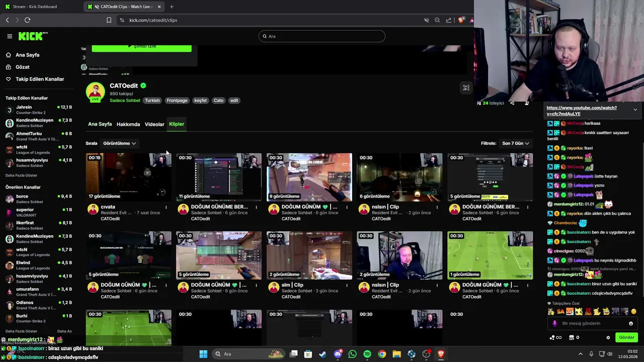This screenshot has width=644, height=362.
Task: Switch to the Videolar tab
Action: (x=154, y=124)
